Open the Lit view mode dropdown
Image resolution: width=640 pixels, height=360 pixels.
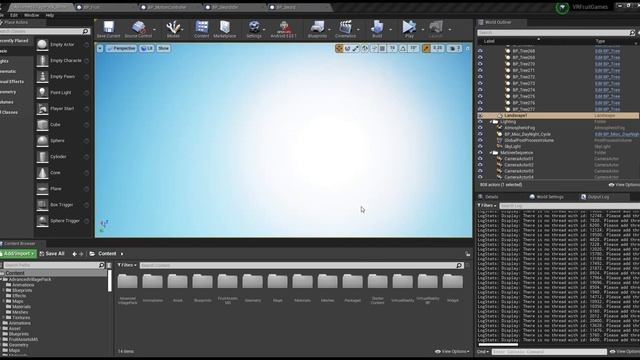point(147,48)
